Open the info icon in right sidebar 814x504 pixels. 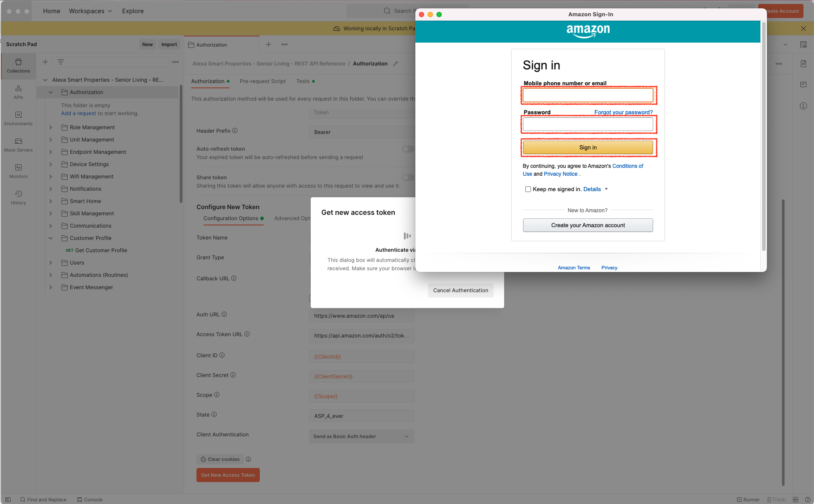pos(803,106)
